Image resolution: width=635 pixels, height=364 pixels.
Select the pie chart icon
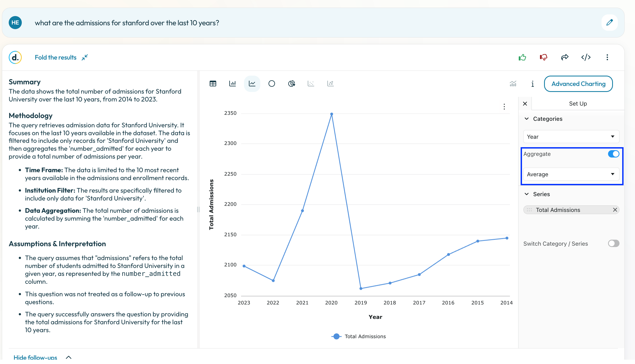click(x=291, y=84)
